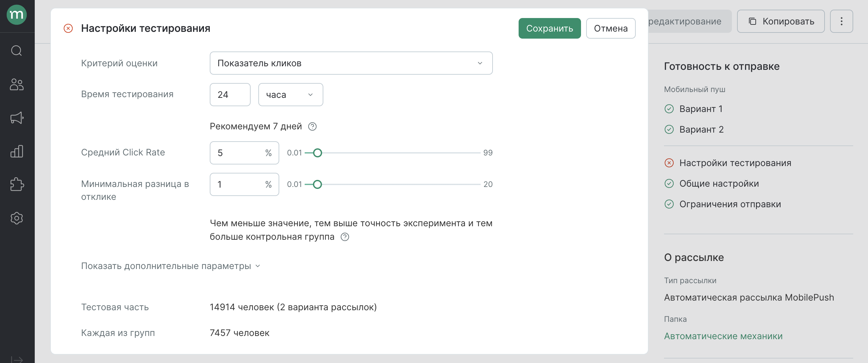Click the Рекомендуем 7 дней text
Screen dimensions: 868x363
(x=256, y=126)
